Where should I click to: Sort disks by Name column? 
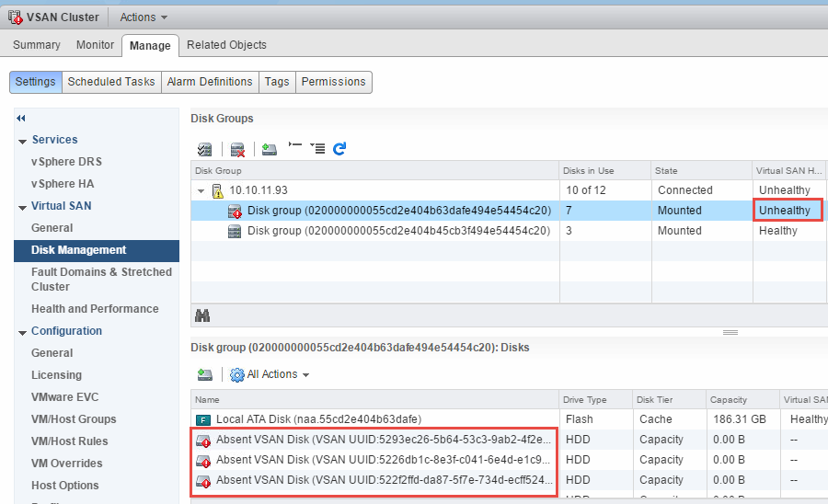(374, 399)
